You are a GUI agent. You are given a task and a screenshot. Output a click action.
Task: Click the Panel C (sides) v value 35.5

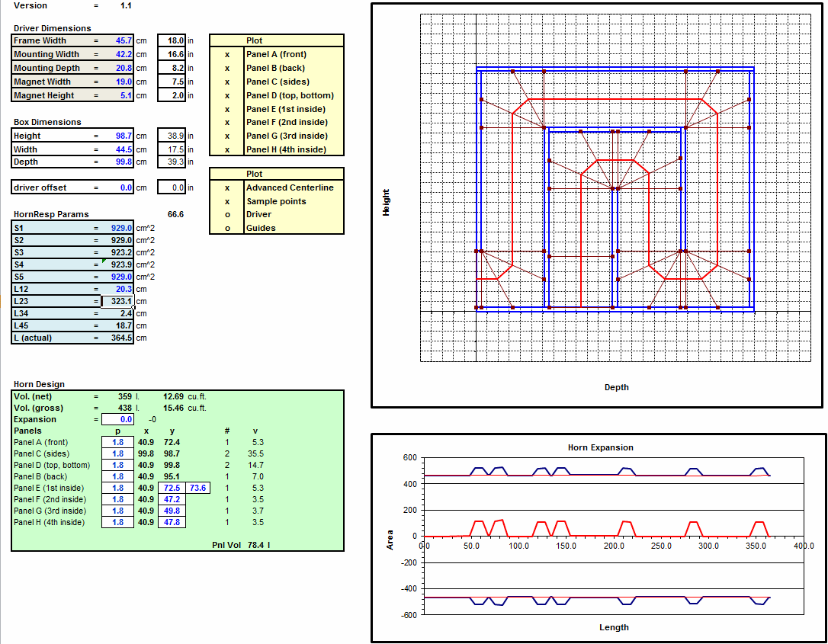[255, 453]
